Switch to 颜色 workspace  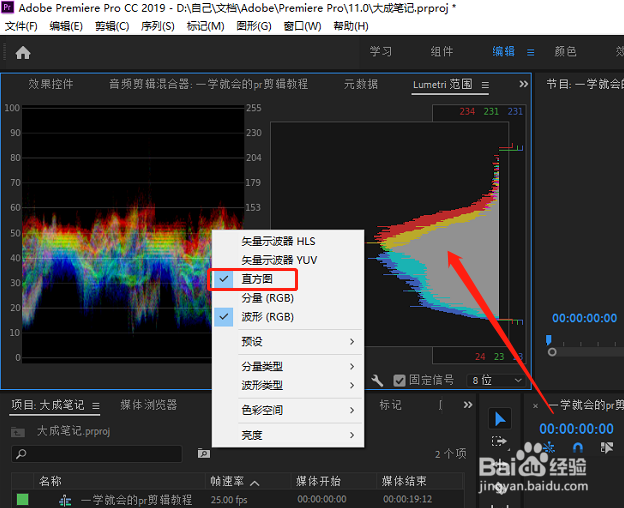coord(565,51)
